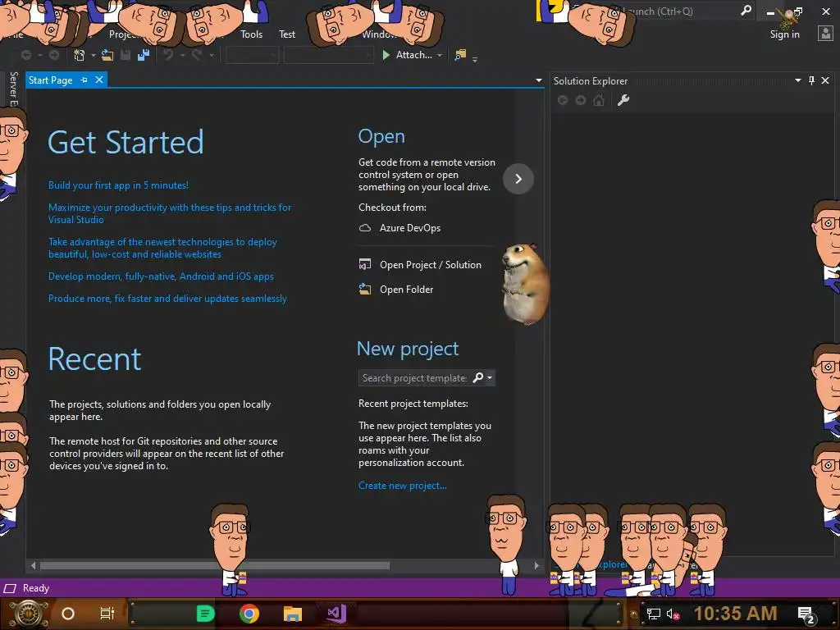The image size is (840, 630).
Task: Expand the project template search options dropdown
Action: pos(490,377)
